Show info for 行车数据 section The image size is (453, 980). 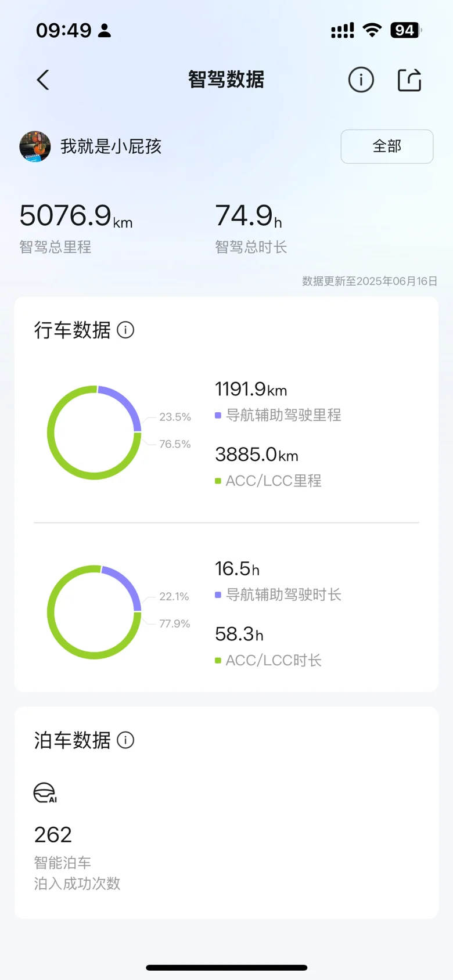click(125, 330)
